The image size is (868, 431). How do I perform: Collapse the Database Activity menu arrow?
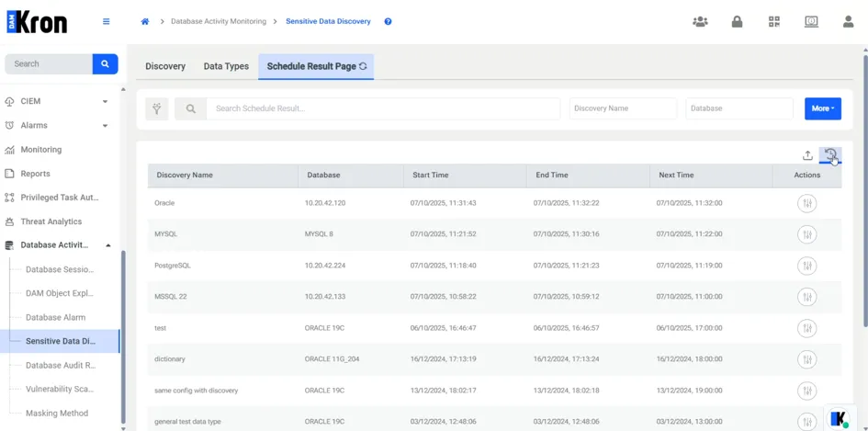(x=108, y=245)
